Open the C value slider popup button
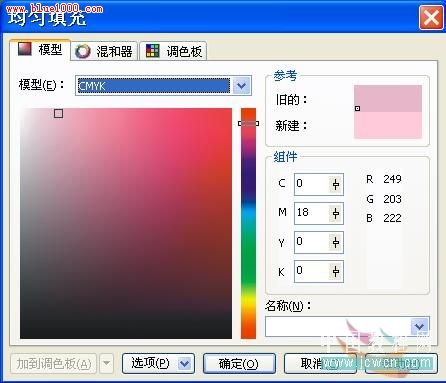Screen dimensions: 446x383 [x=336, y=184]
